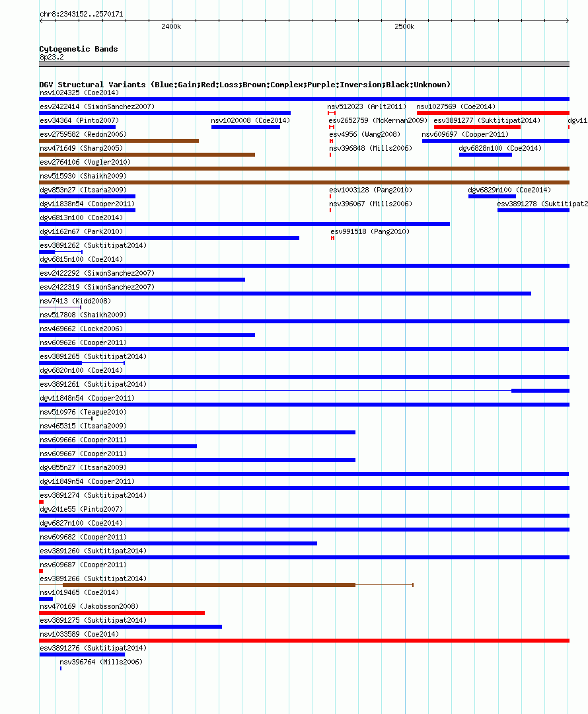The image size is (588, 714).
Task: Select esv2759582 (Redon2006) brown complex bar
Action: point(119,141)
